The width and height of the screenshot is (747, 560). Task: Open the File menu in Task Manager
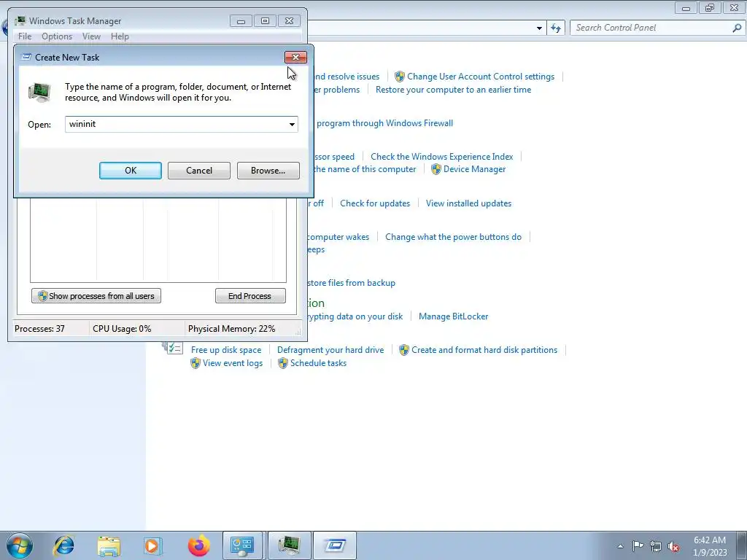[x=25, y=36]
